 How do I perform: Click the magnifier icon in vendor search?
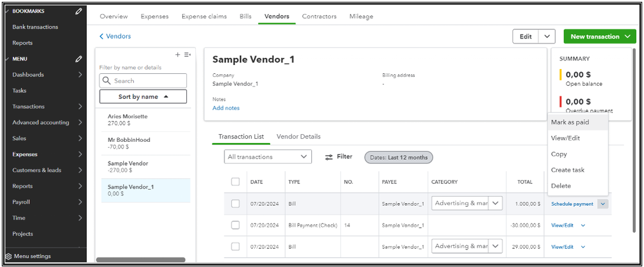107,81
